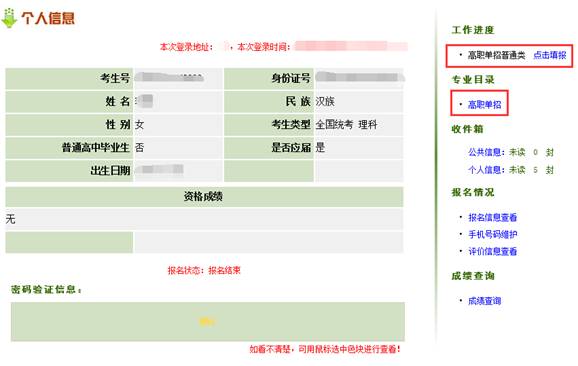
Task: Click the 是 value beside 是否应届
Action: click(320, 148)
